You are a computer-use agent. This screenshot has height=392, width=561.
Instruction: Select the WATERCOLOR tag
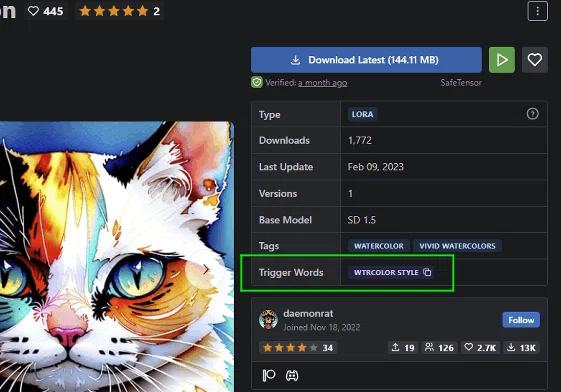click(x=379, y=246)
